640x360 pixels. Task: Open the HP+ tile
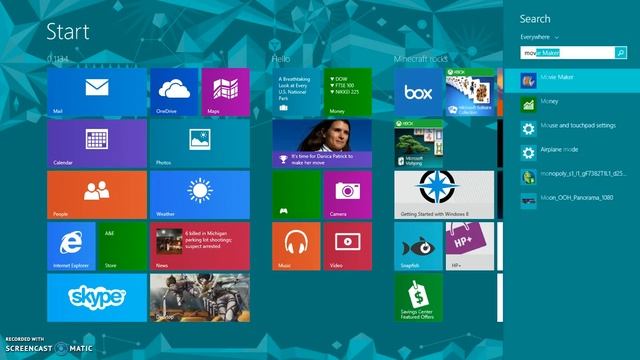(470, 247)
